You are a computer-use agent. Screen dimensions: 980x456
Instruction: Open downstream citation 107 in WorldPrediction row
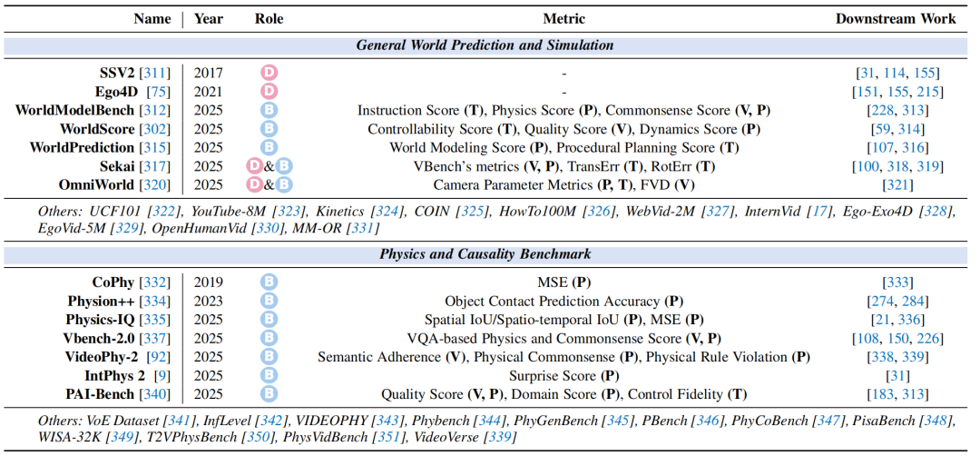click(883, 148)
